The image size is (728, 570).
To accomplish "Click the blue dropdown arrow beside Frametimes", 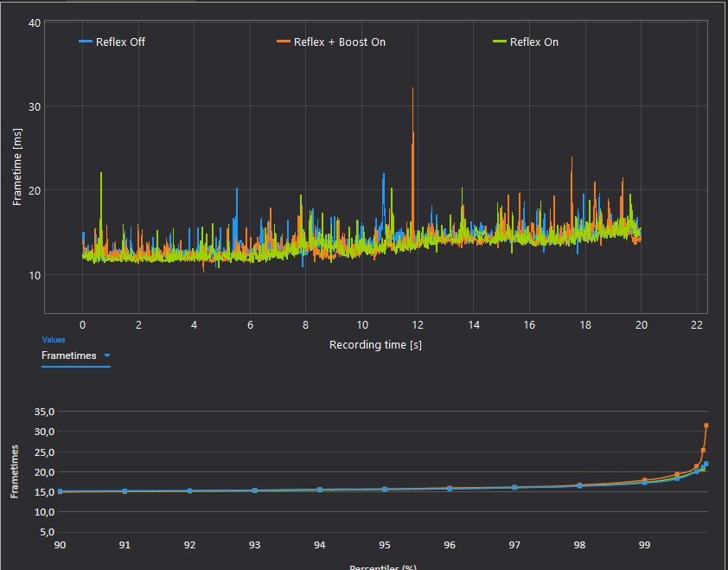I will (107, 355).
